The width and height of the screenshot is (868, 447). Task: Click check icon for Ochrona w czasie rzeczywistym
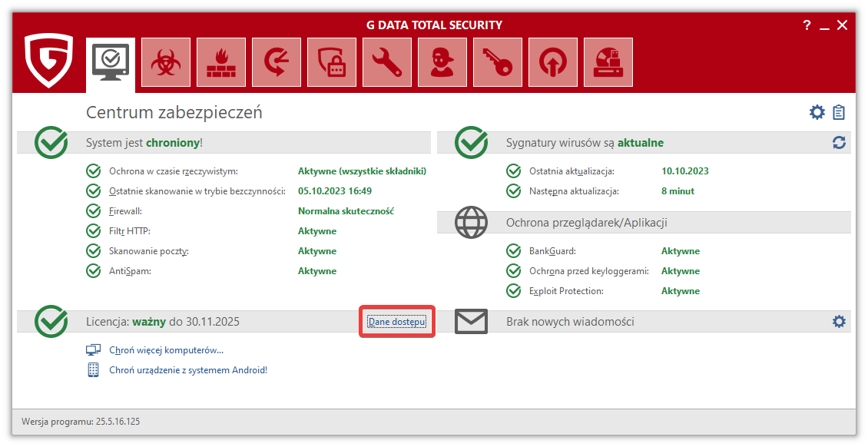click(x=94, y=171)
